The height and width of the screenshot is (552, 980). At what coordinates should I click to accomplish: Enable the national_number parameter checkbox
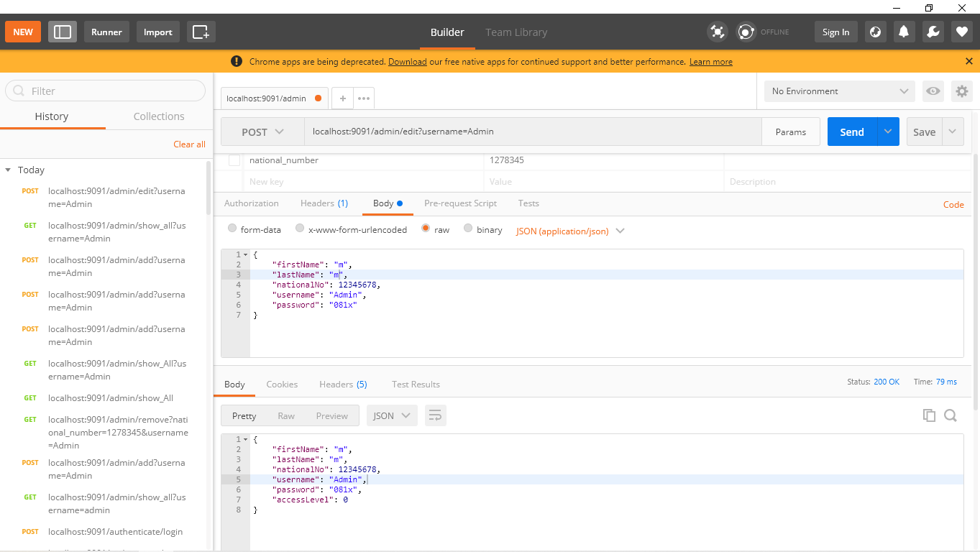tap(234, 160)
